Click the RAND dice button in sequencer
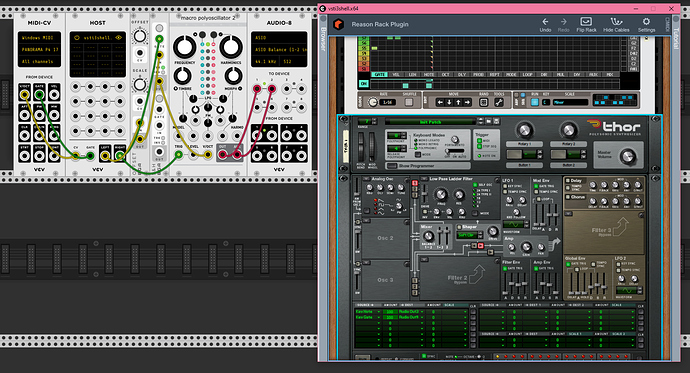Screen dimensions: 690x373 point(484,102)
